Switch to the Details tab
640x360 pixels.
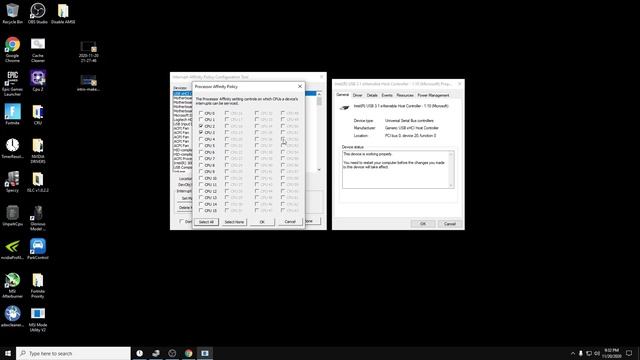pyautogui.click(x=372, y=95)
